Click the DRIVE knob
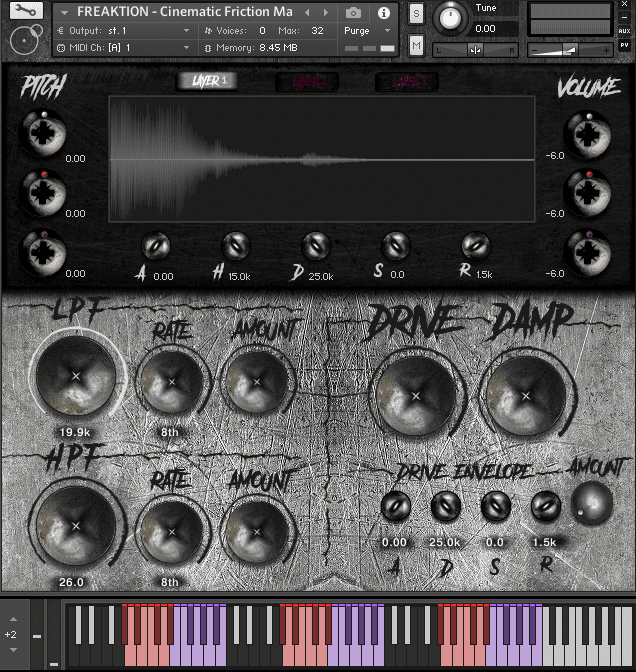This screenshot has height=672, width=636. tap(416, 396)
